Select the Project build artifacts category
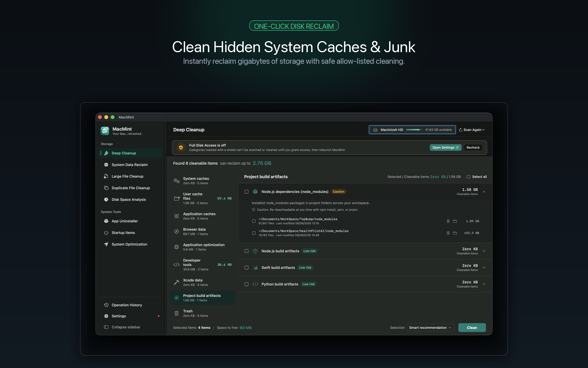This screenshot has height=368, width=588. coord(203,298)
